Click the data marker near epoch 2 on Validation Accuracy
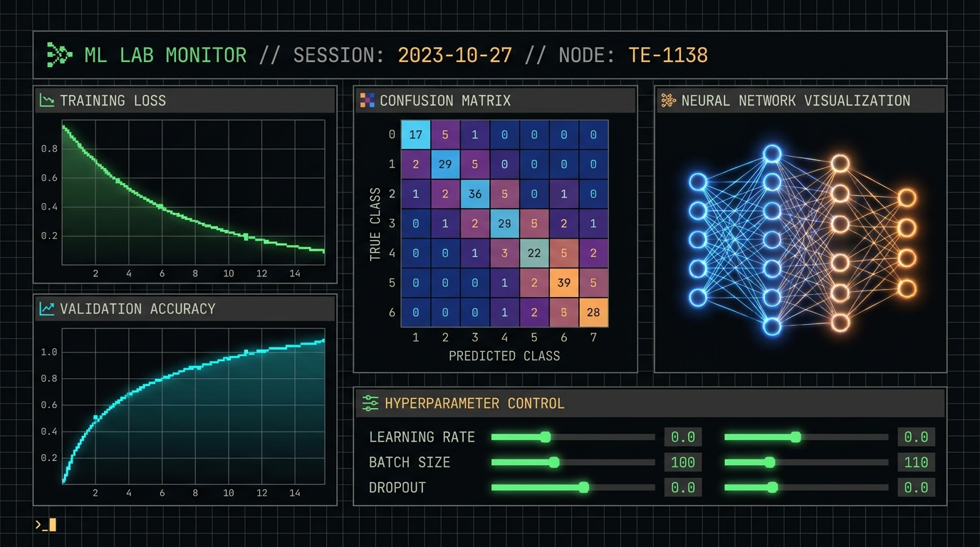The image size is (980, 547). point(96,417)
